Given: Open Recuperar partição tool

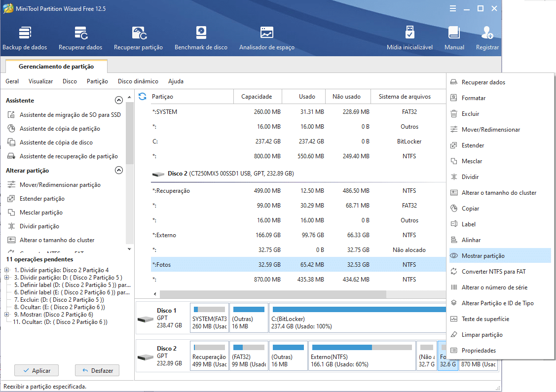Looking at the screenshot, I should click(138, 38).
